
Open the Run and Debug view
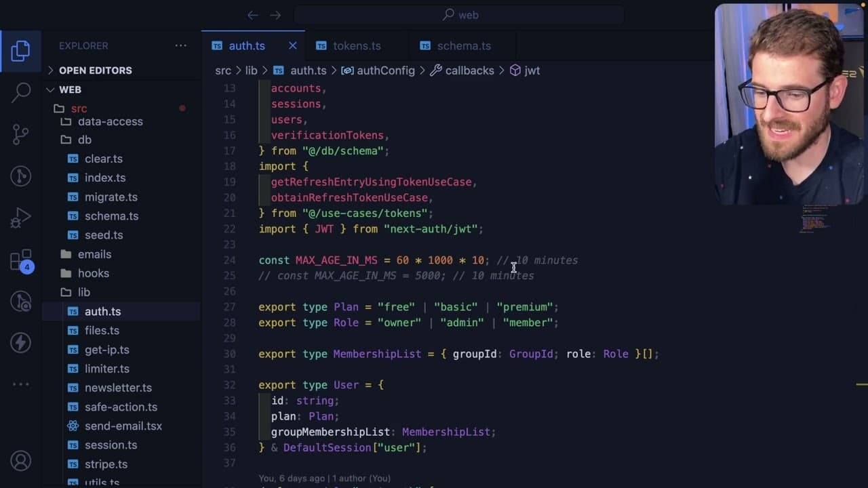click(x=20, y=218)
